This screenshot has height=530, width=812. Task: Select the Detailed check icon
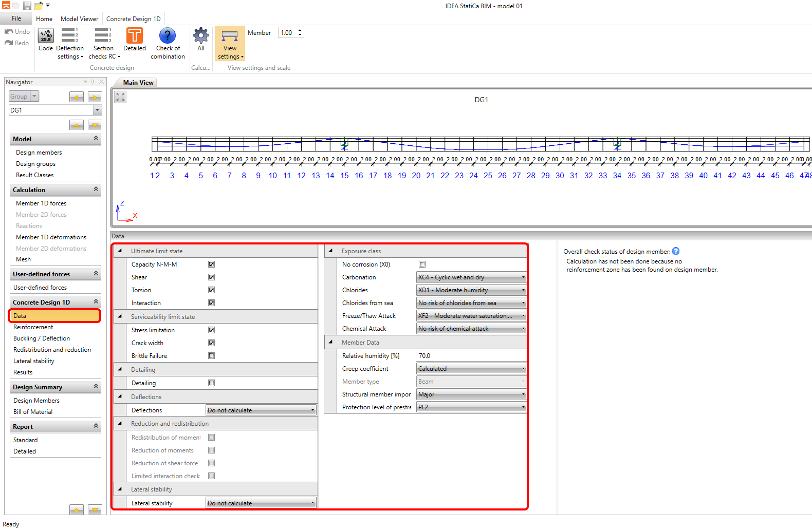[135, 36]
